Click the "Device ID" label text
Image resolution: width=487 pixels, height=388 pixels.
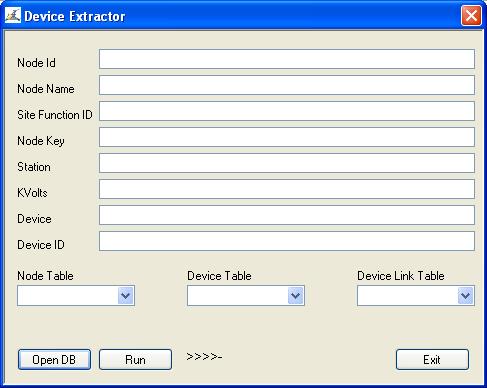(41, 245)
